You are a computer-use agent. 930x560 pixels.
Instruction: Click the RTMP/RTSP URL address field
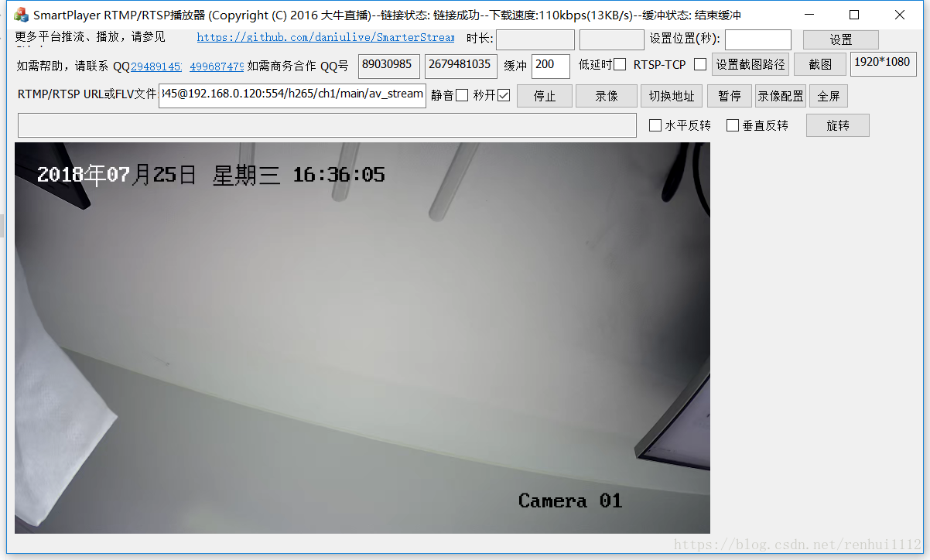point(292,95)
